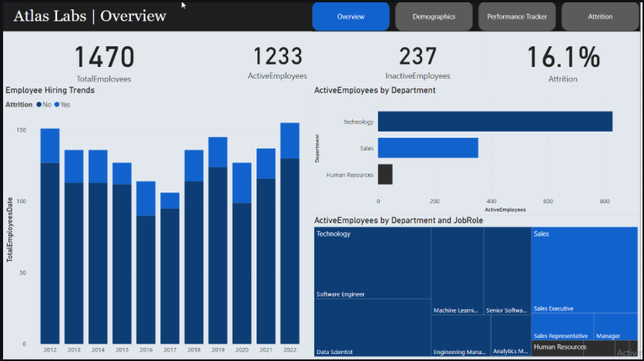Select the Overview navigation button
644x361 pixels.
(x=351, y=16)
